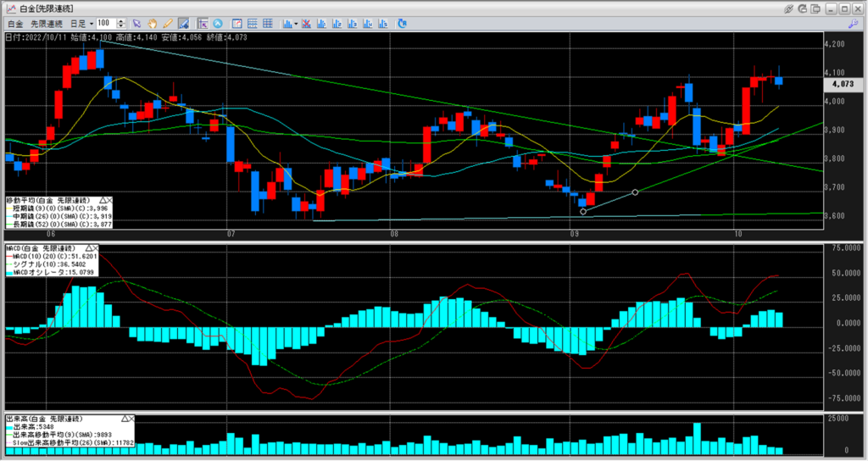
Task: Open the indicator icon's dropdown arrow
Action: click(x=296, y=24)
